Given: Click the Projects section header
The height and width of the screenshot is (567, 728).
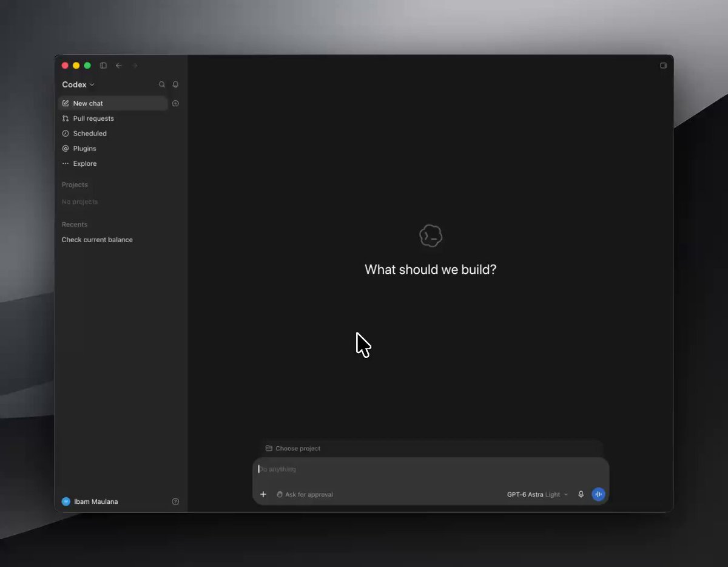Looking at the screenshot, I should click(x=75, y=185).
